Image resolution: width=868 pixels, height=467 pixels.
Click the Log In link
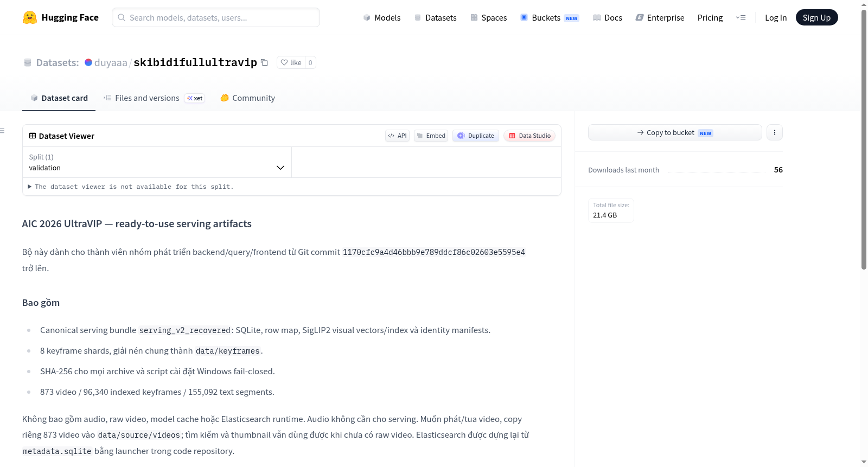[776, 17]
